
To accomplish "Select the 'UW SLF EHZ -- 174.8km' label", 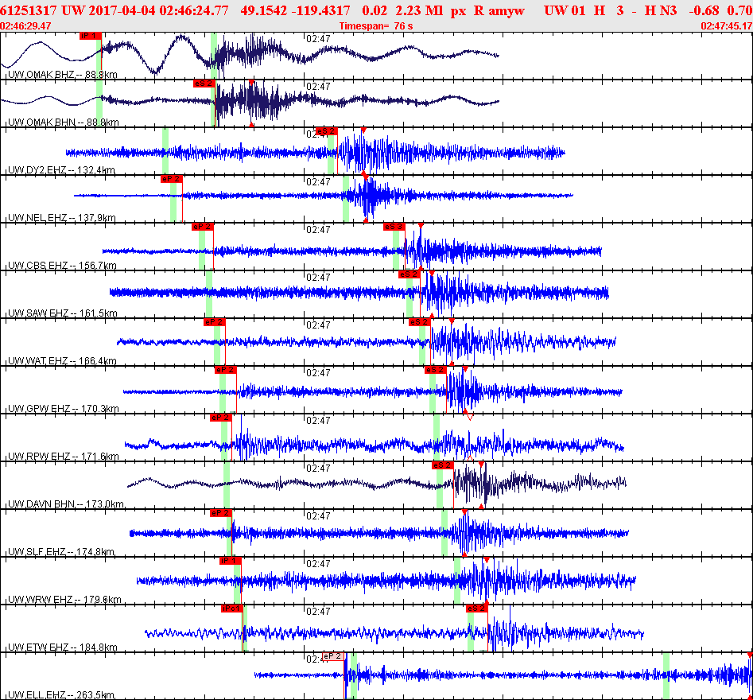I will tap(61, 551).
